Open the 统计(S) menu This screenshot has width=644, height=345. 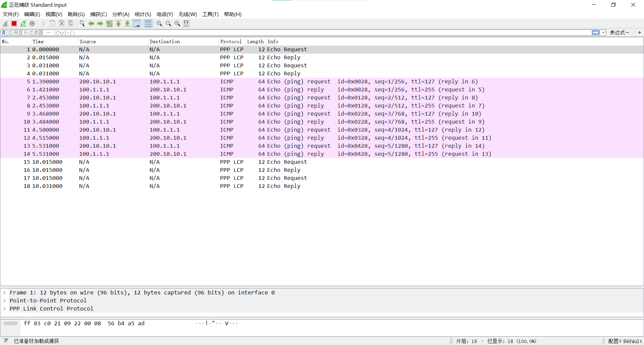click(143, 14)
